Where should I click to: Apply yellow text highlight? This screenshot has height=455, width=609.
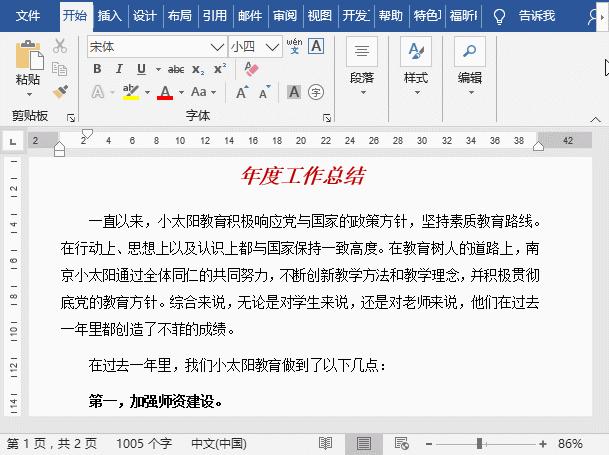click(x=131, y=92)
